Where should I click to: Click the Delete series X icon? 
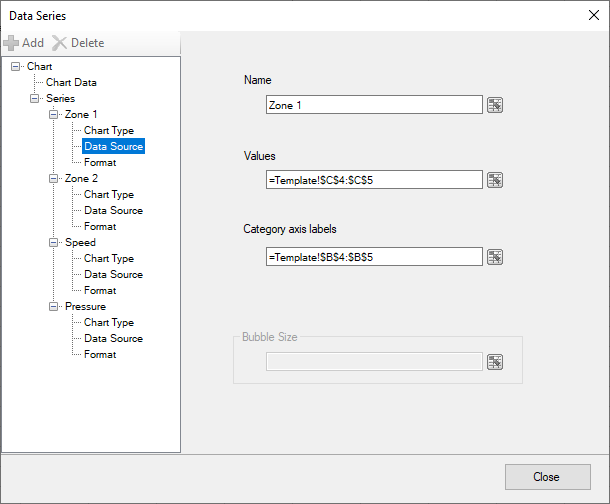click(x=59, y=43)
